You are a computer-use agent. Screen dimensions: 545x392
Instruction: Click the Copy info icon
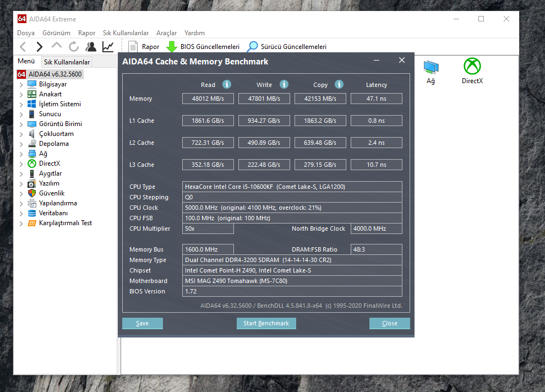pos(339,84)
